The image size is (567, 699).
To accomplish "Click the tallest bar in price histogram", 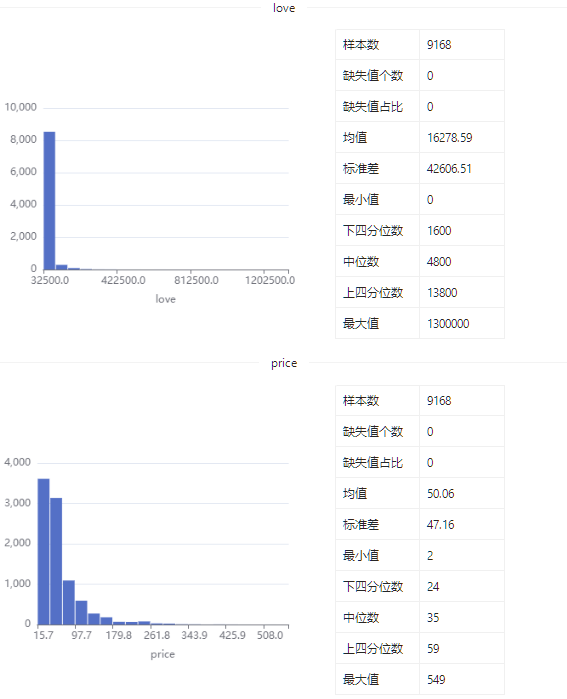I will (44, 551).
